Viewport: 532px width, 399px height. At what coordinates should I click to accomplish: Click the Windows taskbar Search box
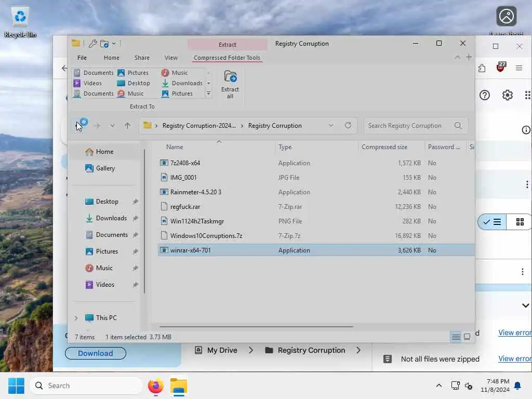click(x=86, y=386)
